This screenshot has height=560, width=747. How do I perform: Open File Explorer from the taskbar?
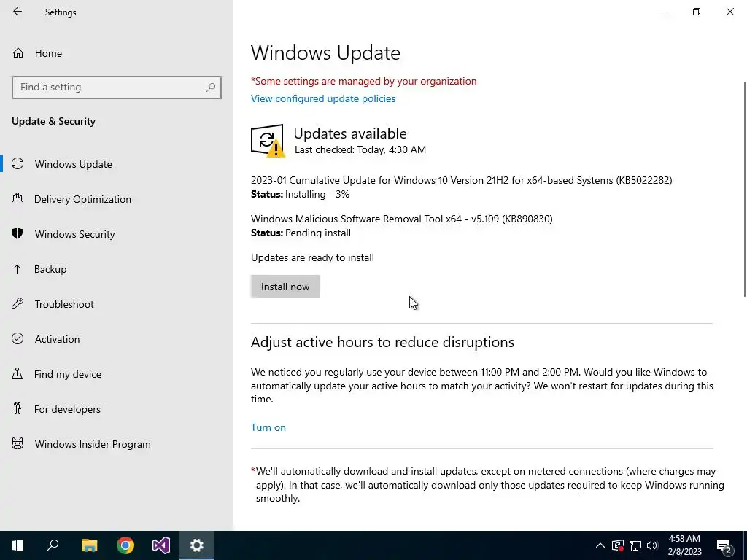(x=89, y=545)
